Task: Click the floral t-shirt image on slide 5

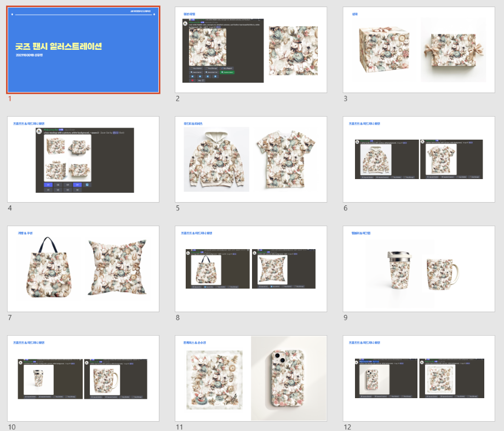Action: coord(284,159)
